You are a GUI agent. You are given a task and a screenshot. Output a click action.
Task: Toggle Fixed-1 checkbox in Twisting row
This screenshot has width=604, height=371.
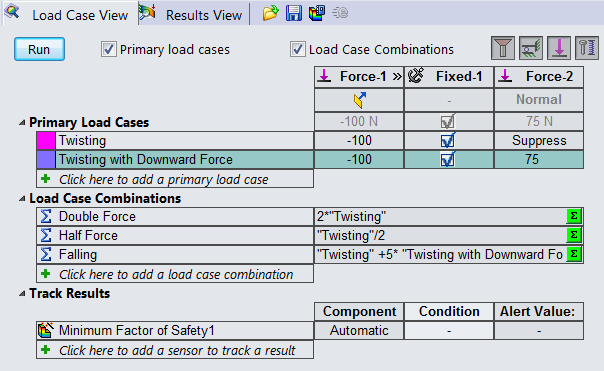(448, 141)
